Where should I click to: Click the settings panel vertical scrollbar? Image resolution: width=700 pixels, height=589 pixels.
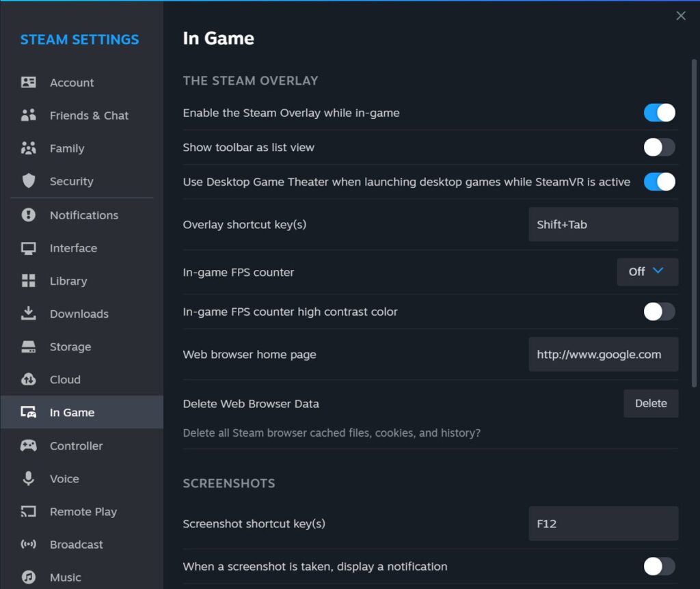tap(694, 223)
